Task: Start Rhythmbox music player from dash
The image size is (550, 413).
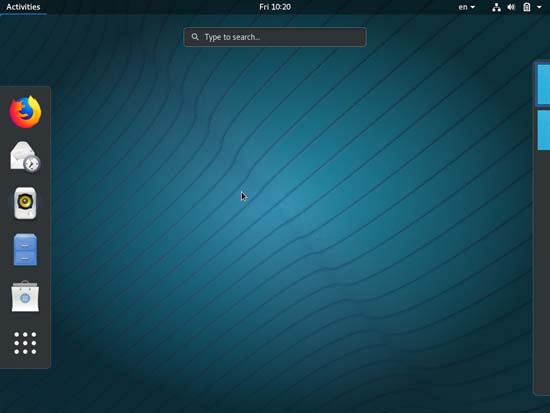Action: pos(25,203)
